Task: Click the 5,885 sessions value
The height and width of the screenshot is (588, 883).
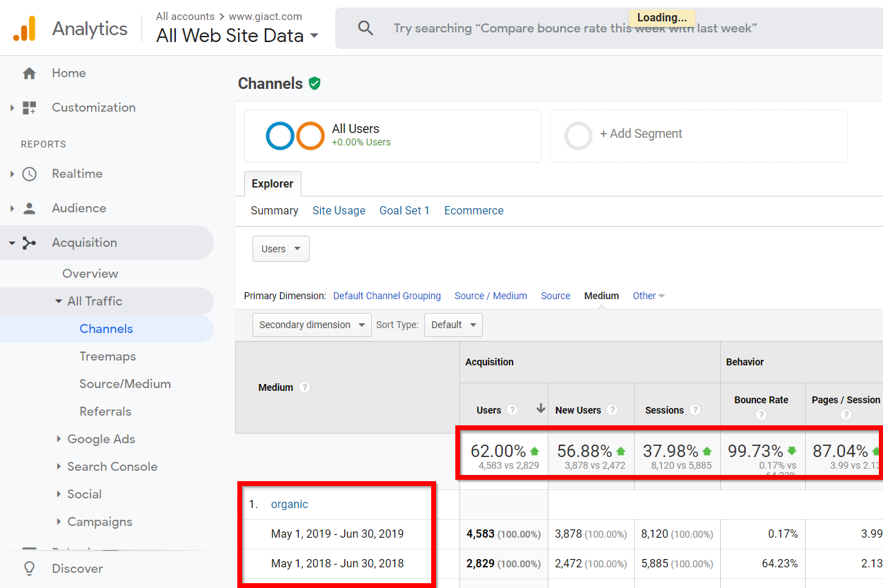Action: tap(654, 564)
